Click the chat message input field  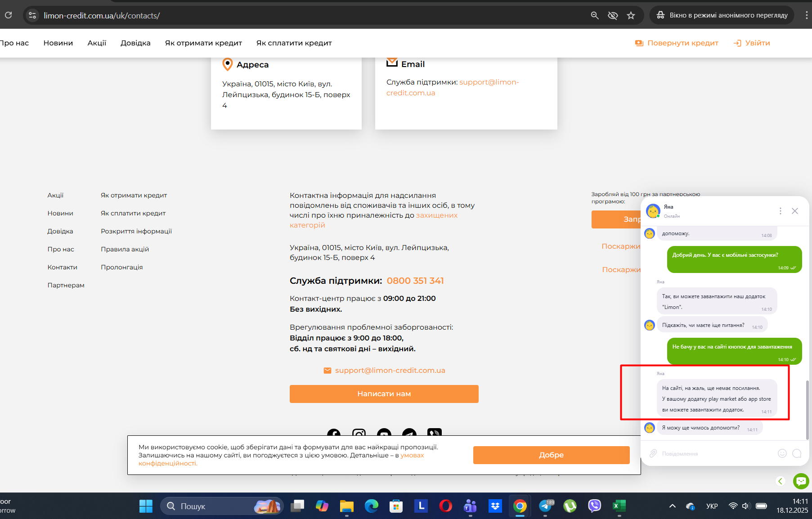[x=715, y=454]
